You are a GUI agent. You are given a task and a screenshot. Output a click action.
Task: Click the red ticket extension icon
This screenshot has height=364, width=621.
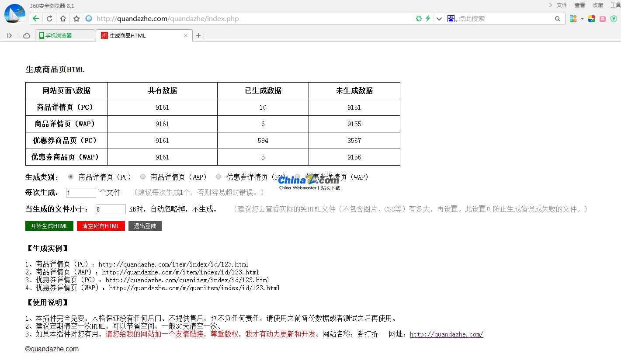pos(603,18)
